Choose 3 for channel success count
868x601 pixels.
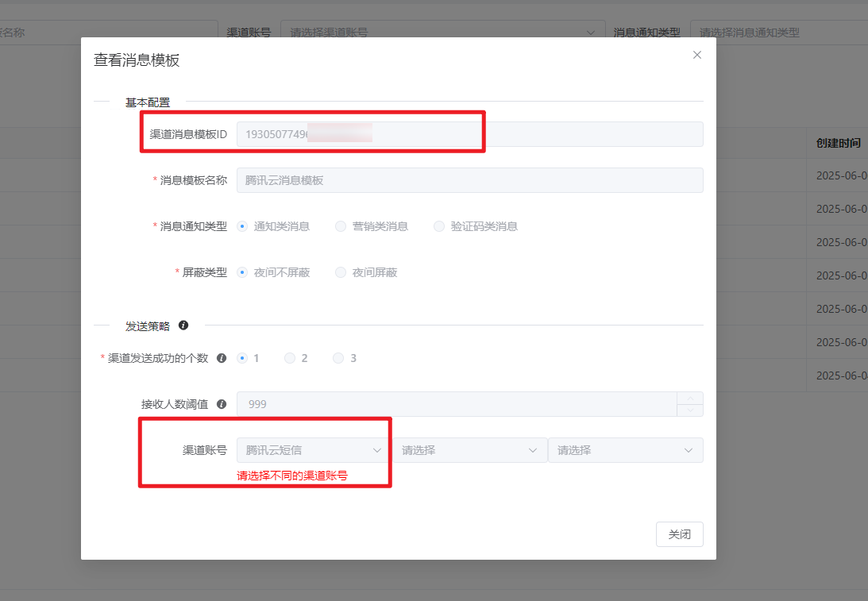tap(338, 358)
